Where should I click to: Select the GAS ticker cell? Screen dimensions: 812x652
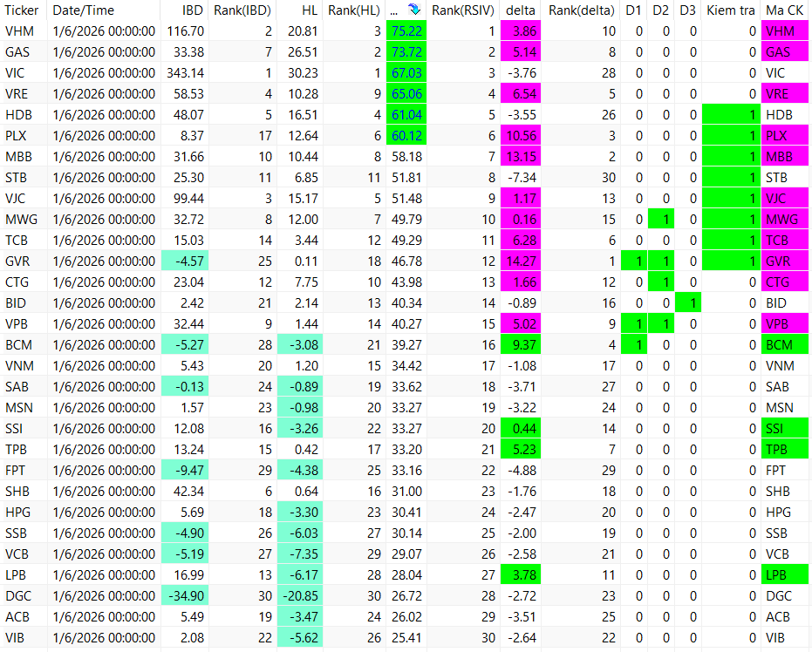coord(24,52)
